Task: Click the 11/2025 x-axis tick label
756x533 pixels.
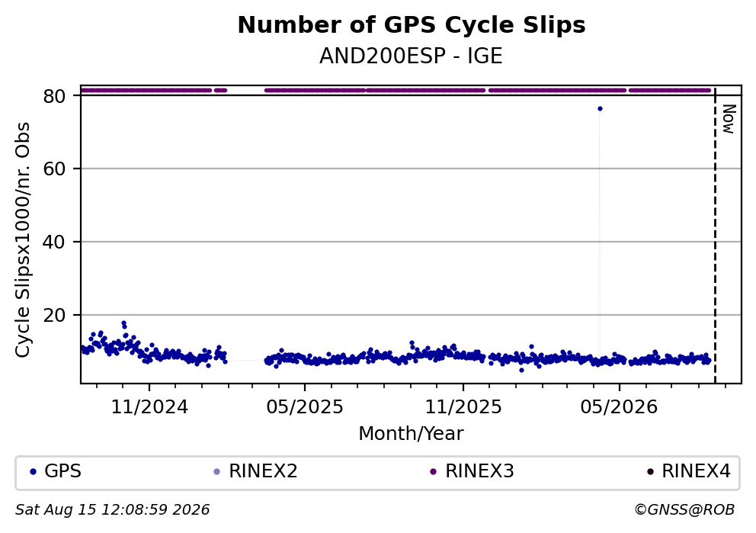Action: tap(463, 408)
